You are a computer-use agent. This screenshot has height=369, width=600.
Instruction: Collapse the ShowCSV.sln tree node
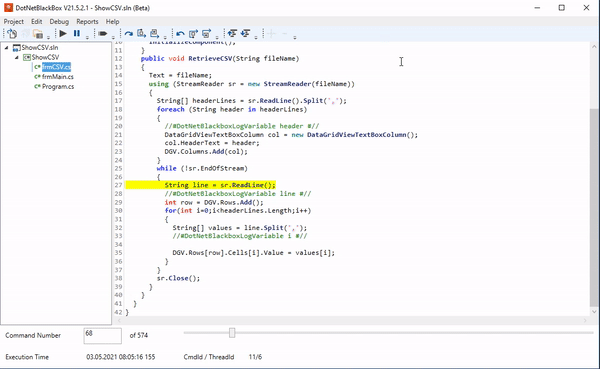pos(7,47)
